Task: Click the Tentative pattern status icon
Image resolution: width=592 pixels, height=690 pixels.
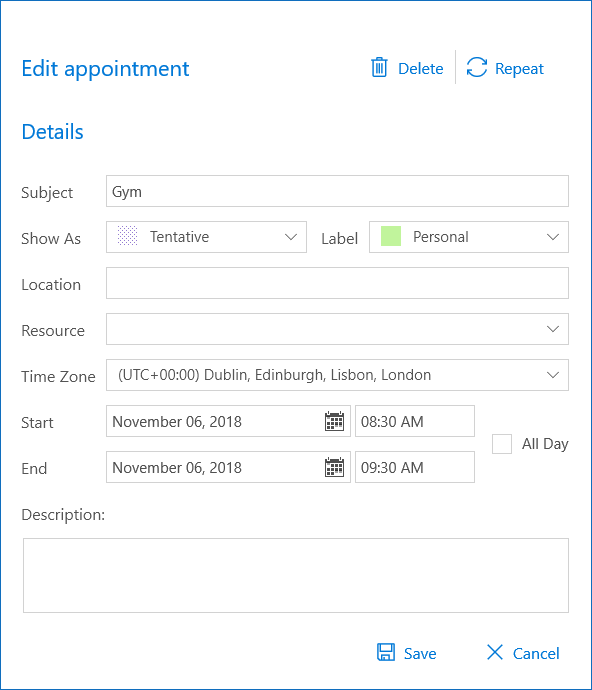Action: coord(128,236)
